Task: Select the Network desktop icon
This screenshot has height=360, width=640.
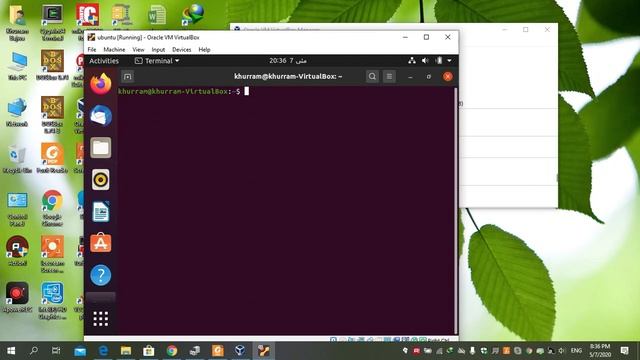Action: pyautogui.click(x=17, y=112)
